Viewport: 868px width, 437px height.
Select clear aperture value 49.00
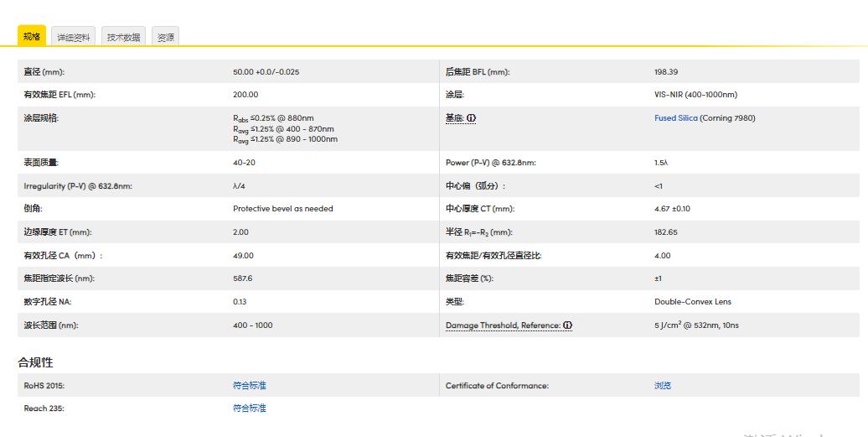[243, 256]
